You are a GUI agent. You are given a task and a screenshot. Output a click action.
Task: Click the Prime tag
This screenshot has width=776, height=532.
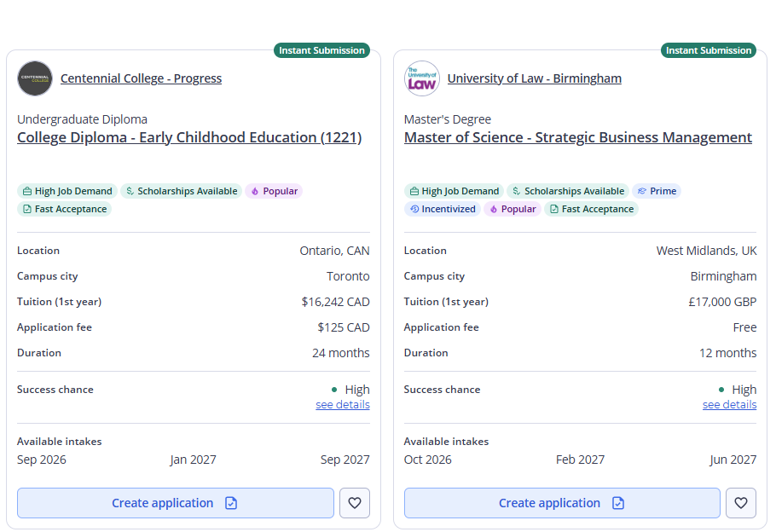(657, 191)
